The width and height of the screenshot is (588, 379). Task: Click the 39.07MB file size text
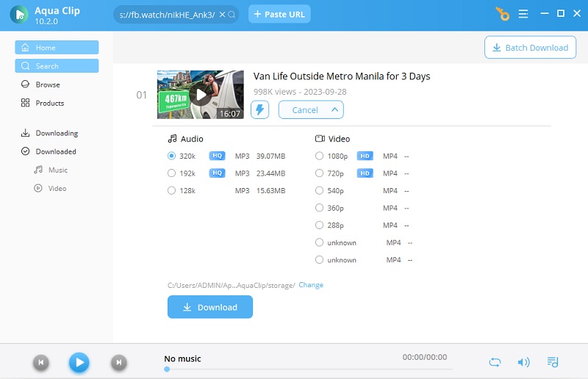pos(270,156)
